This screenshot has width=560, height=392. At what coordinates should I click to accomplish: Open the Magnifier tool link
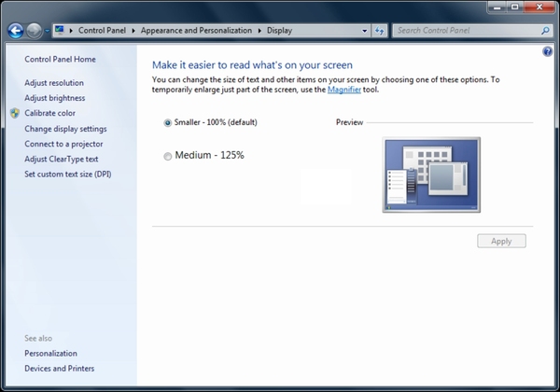[343, 90]
